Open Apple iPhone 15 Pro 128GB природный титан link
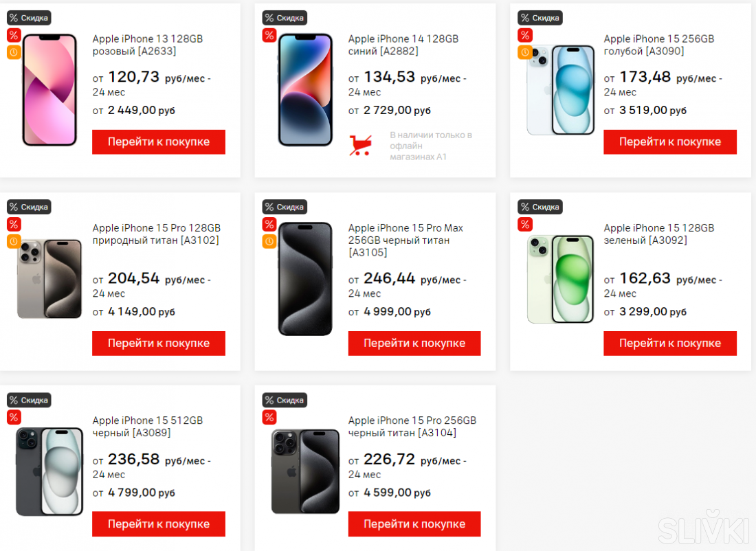 coord(156,234)
